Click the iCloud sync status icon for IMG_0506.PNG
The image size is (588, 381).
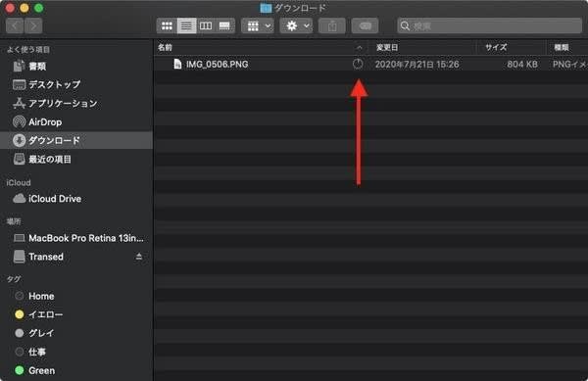(358, 64)
